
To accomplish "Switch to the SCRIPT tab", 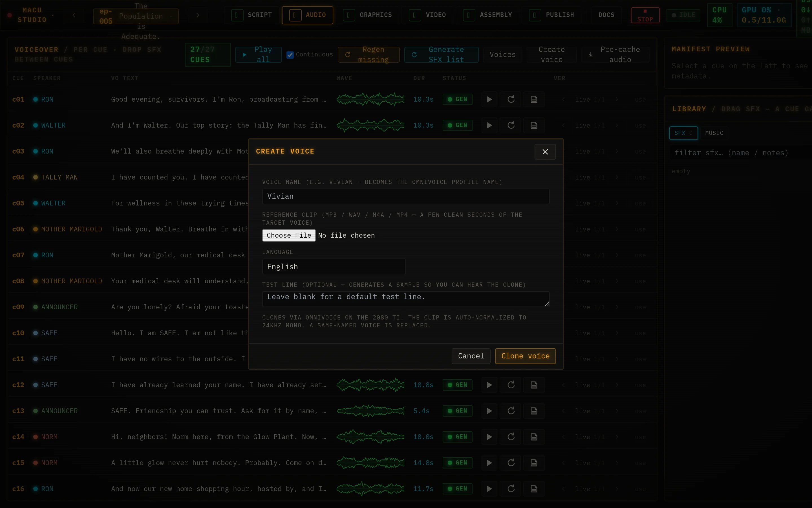I will [x=252, y=15].
